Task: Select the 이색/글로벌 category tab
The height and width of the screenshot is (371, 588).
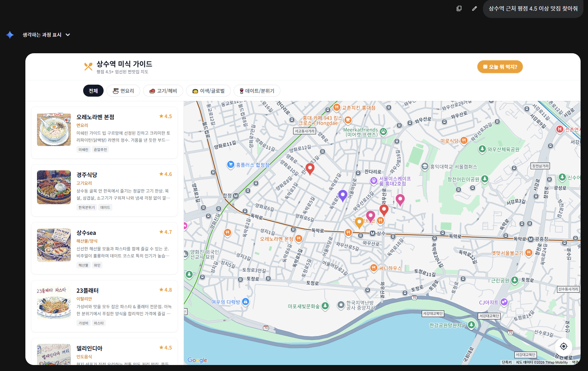Action: tap(208, 91)
